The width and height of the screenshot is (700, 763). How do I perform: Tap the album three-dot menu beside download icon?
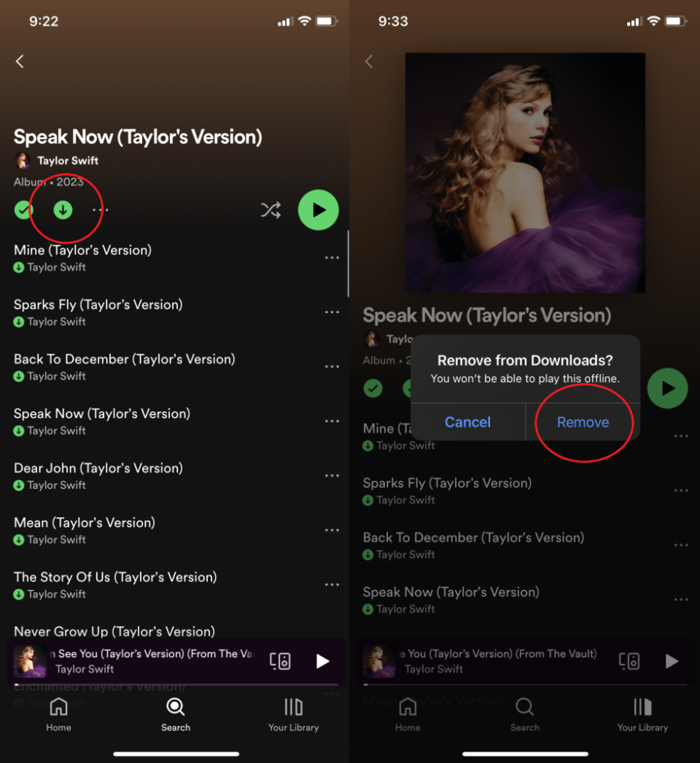[100, 210]
